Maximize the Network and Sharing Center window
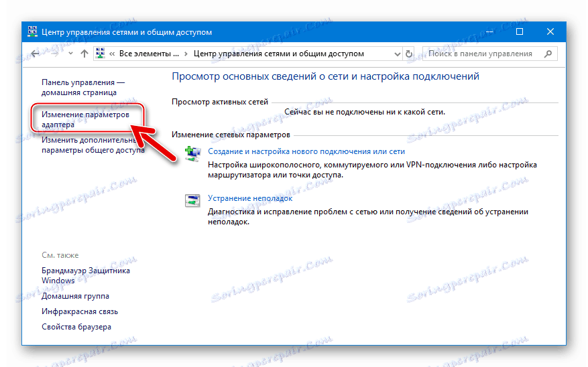588x367 pixels. pos(520,32)
